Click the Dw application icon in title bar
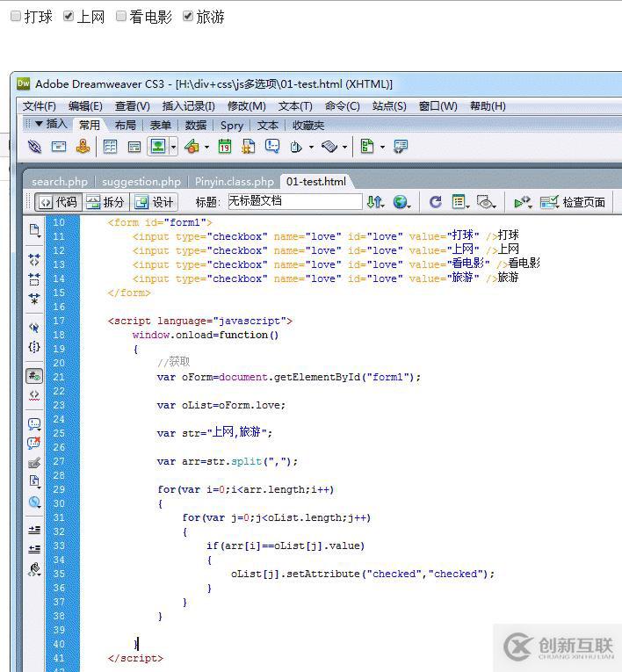Viewport: 622px width, 672px height. tap(24, 83)
